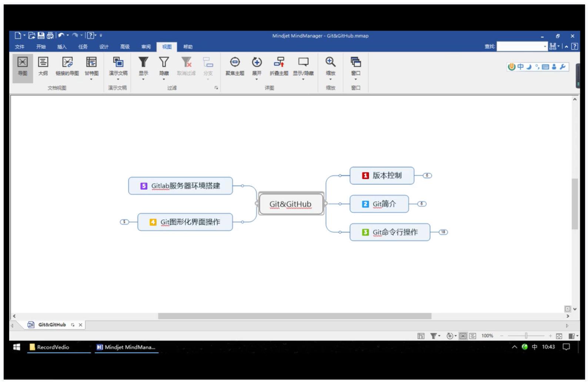Select the Gitlab服务器环境搭建 topic
This screenshot has width=588, height=382.
tap(180, 186)
